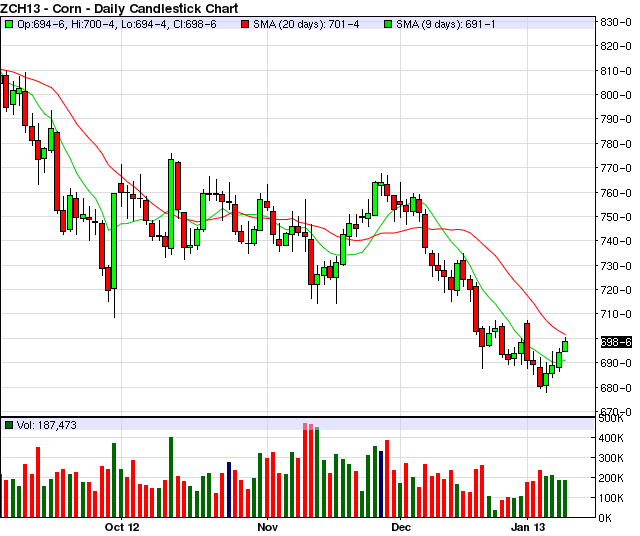Click the green SMA 9 days legend square

pos(388,24)
